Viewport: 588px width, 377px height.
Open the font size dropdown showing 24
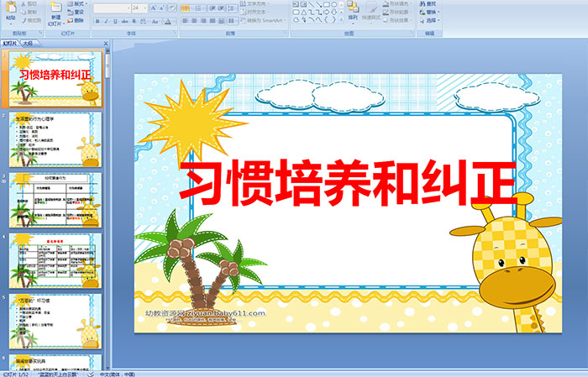pos(139,8)
